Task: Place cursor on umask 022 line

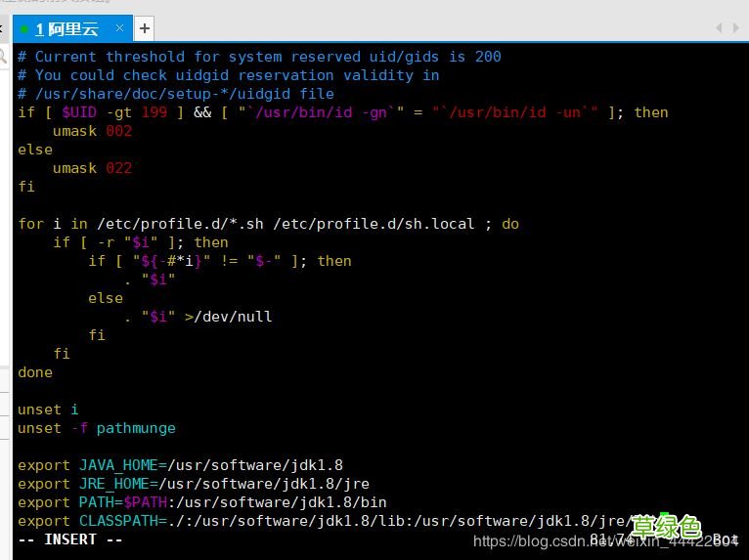Action: point(92,168)
